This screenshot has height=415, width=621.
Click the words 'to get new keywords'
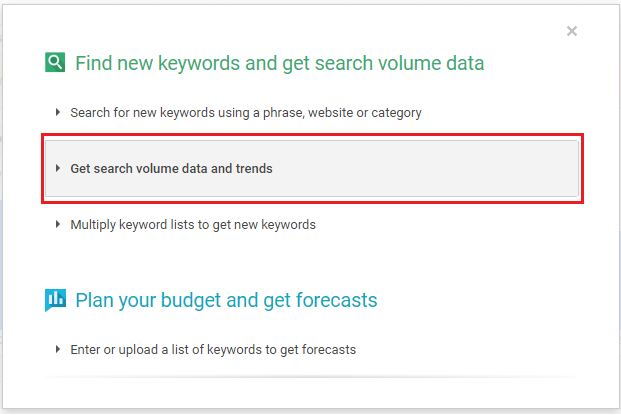point(258,225)
